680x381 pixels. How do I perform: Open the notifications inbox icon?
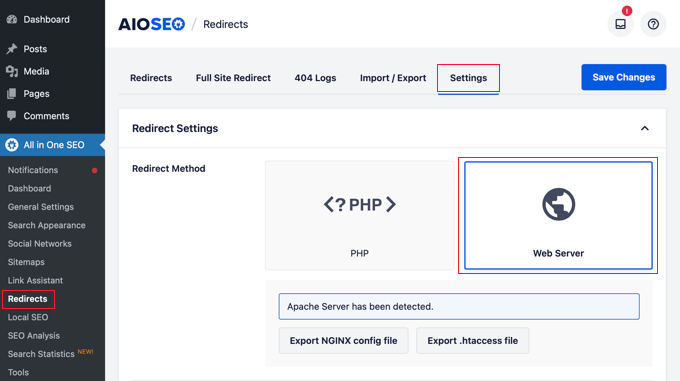click(x=621, y=24)
